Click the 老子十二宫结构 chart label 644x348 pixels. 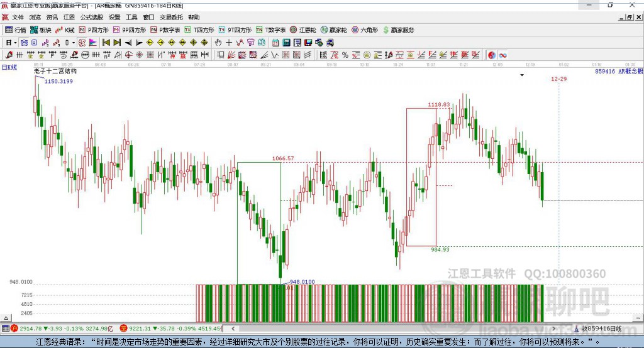click(55, 71)
